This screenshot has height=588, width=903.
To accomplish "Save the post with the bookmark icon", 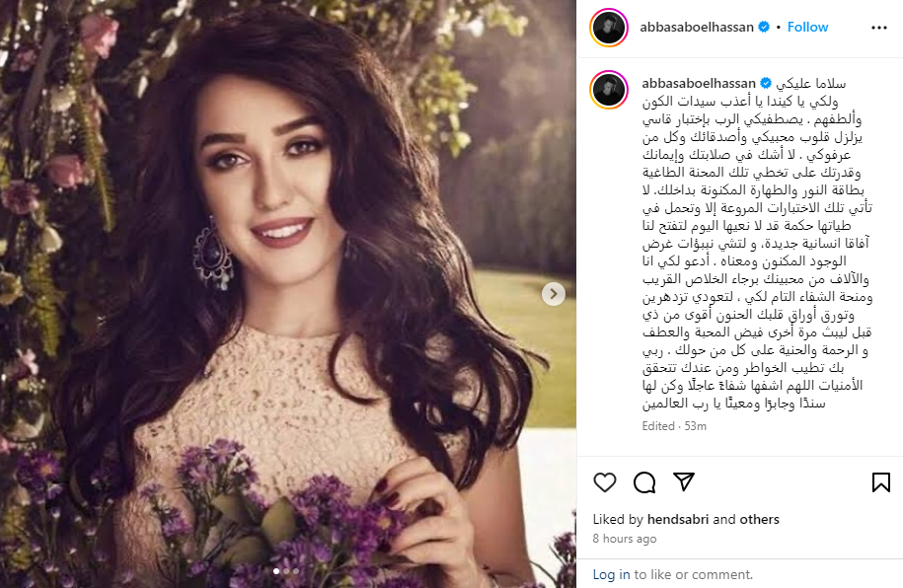I will point(880,482).
